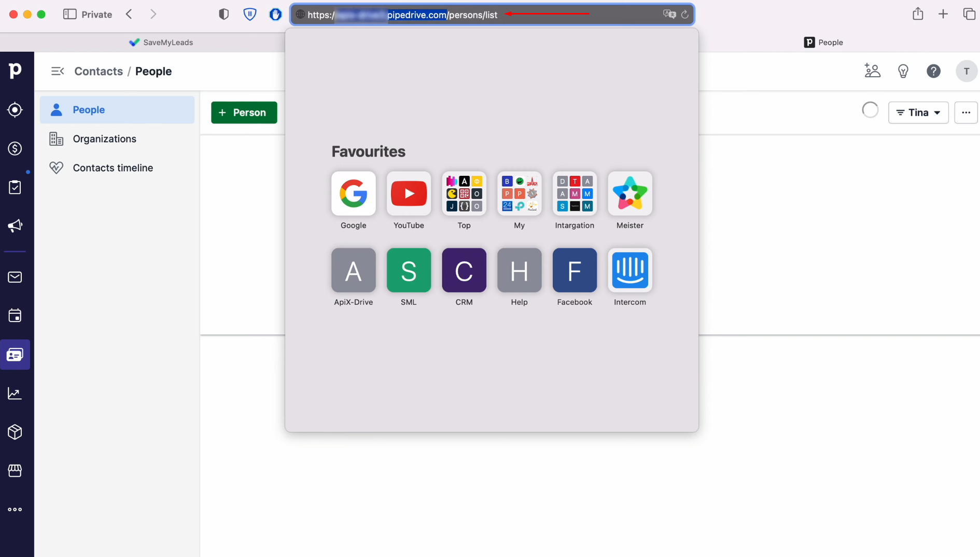Open Mail envelope icon in sidebar
980x557 pixels.
coord(15,277)
